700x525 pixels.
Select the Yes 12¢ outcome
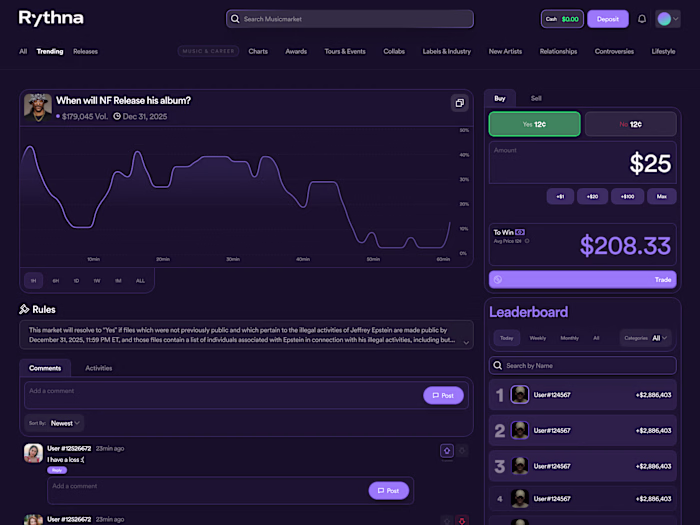[534, 124]
